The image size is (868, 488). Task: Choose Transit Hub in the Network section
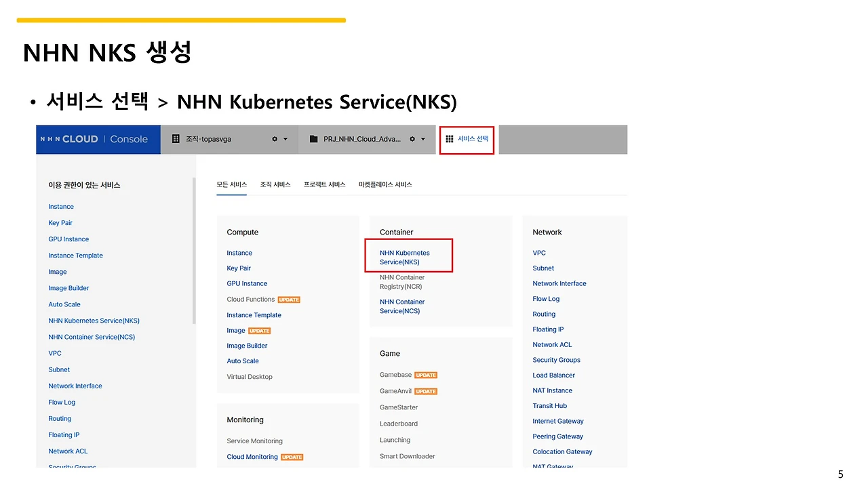550,406
